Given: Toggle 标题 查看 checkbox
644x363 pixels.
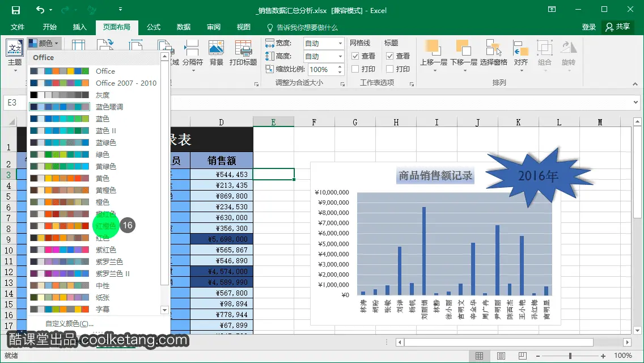Looking at the screenshot, I should [x=390, y=56].
